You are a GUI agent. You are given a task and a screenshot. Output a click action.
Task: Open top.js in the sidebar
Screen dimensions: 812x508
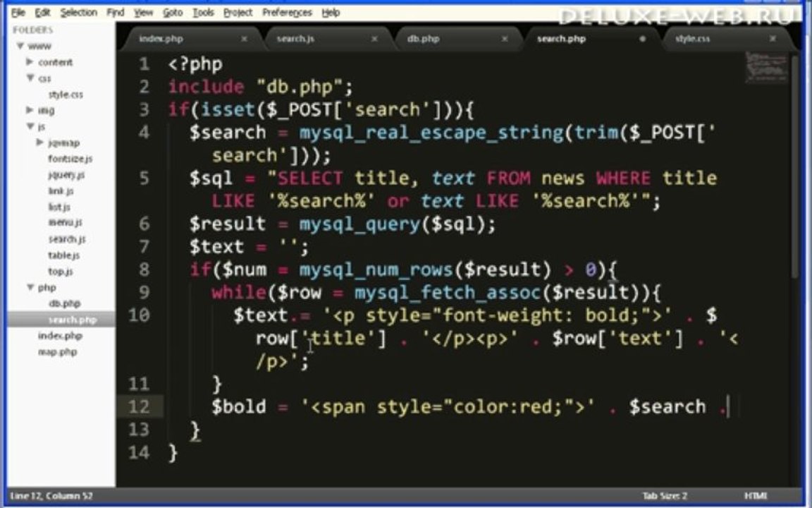click(x=61, y=271)
